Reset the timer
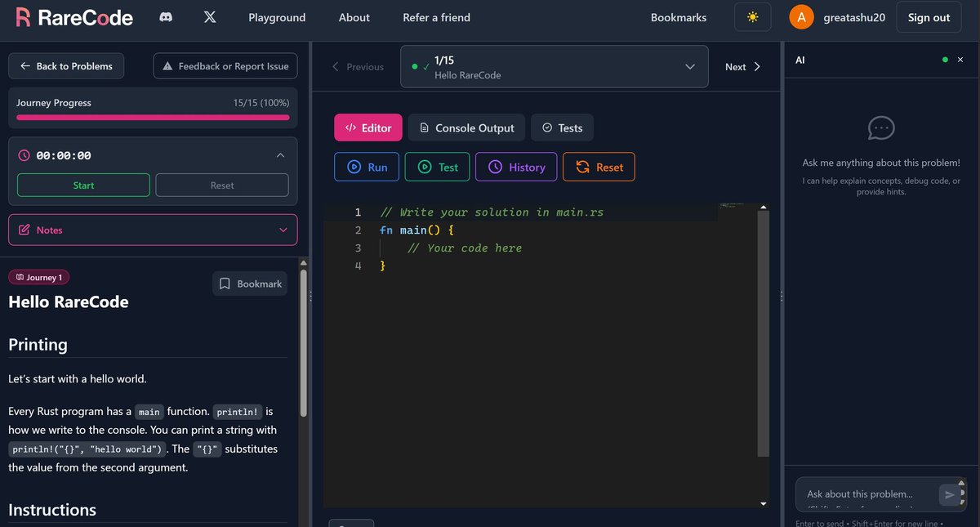Screen dimensions: 980x527 (222, 185)
